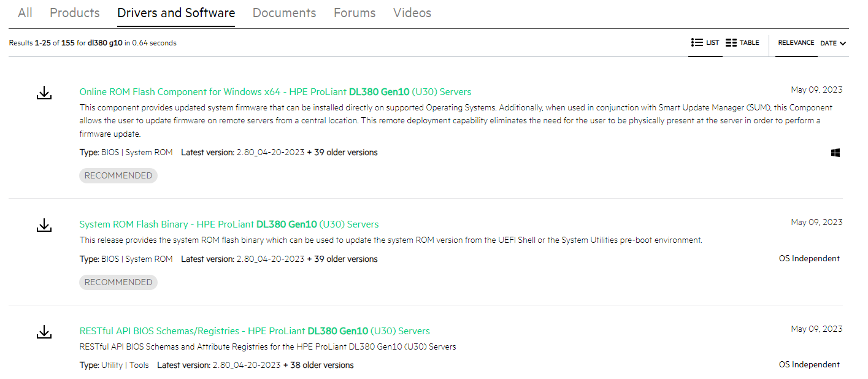This screenshot has height=379, width=868.
Task: Click OS Independent label of RESTful API row
Action: tap(809, 365)
